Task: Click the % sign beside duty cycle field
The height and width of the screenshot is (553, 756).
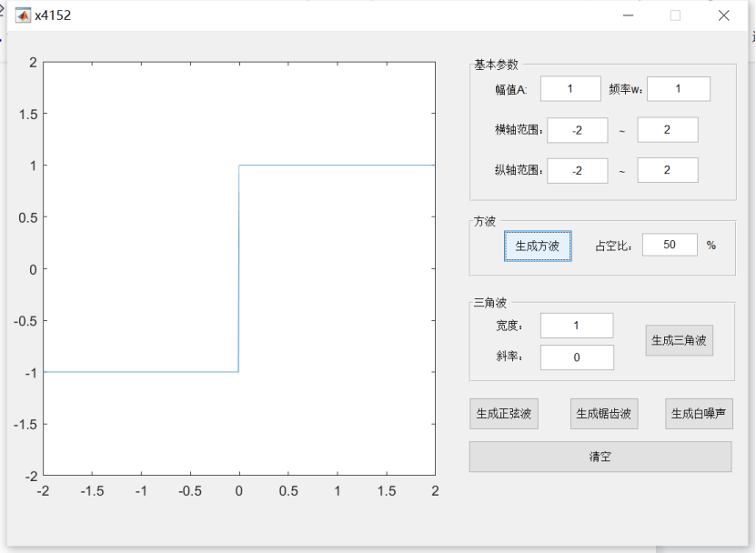Action: (x=711, y=246)
